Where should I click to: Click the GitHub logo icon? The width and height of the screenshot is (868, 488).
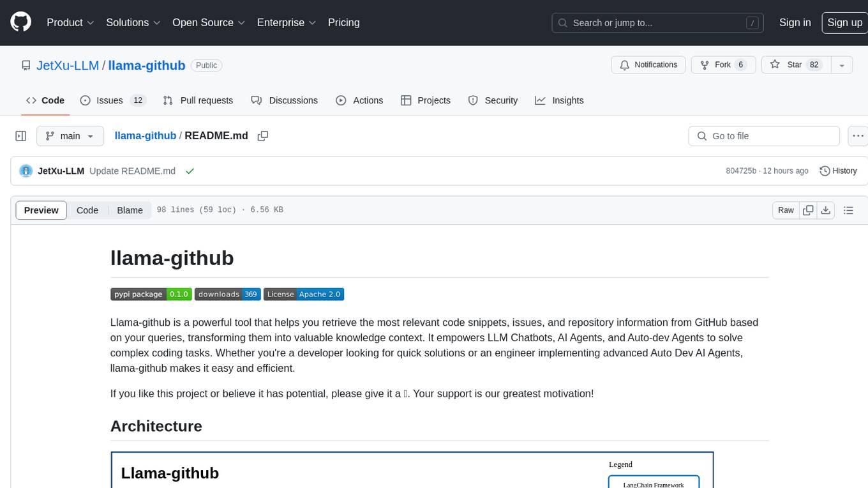click(x=20, y=22)
